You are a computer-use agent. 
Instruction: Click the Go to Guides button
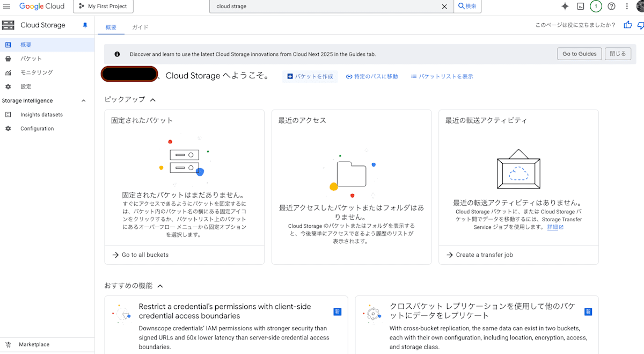[x=579, y=54]
